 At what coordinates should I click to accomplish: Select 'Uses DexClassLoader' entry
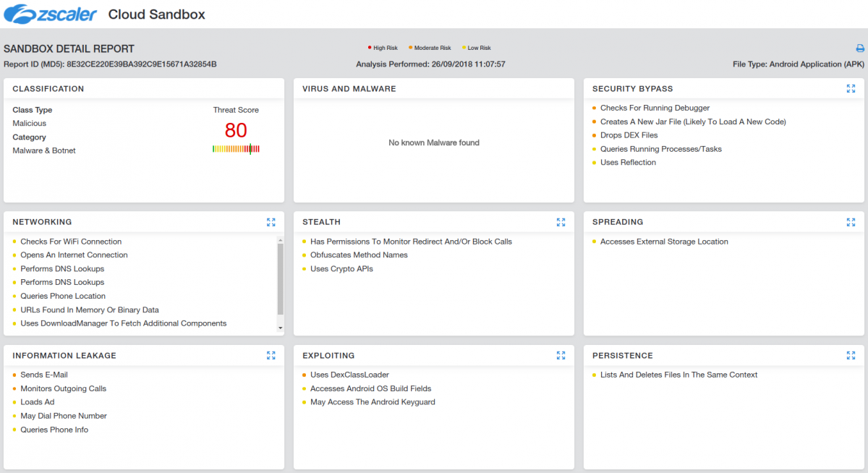tap(349, 375)
